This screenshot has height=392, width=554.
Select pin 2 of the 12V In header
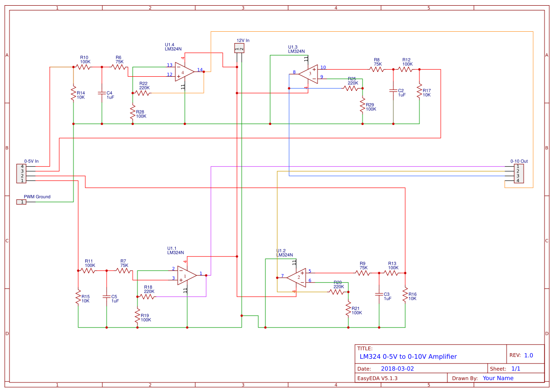point(242,49)
